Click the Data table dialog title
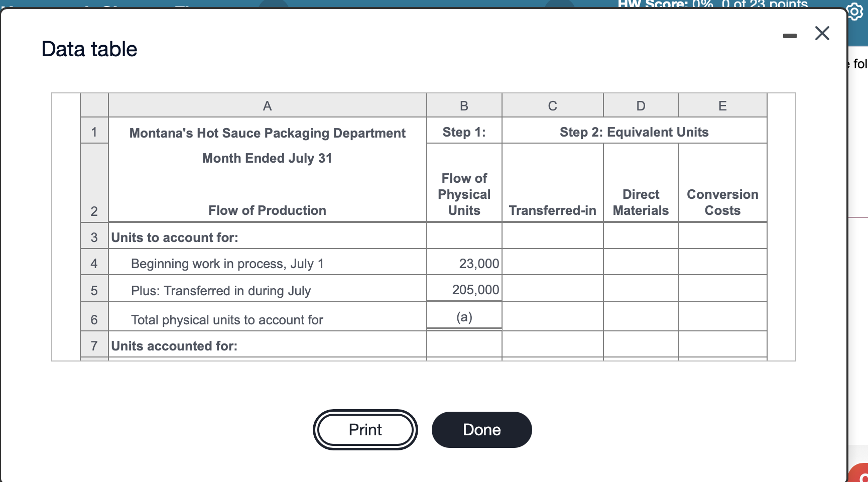 point(88,48)
